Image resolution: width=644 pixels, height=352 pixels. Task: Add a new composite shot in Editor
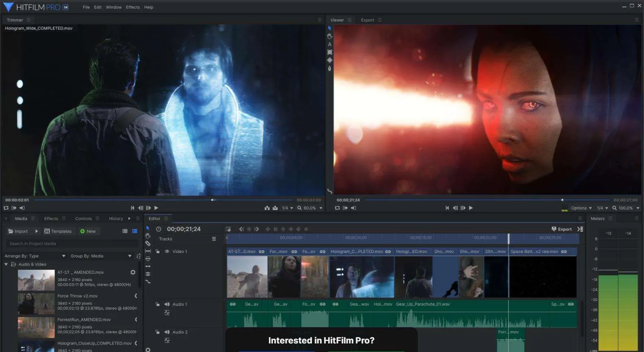(x=228, y=229)
